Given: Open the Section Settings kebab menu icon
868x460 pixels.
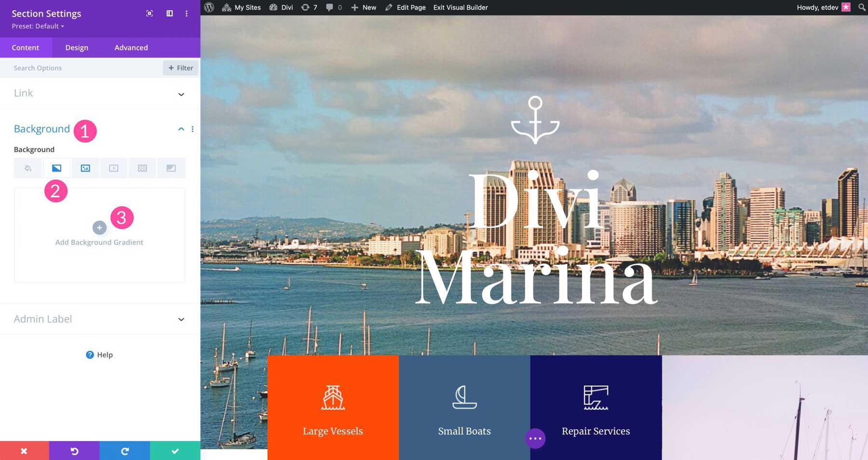Looking at the screenshot, I should point(187,14).
